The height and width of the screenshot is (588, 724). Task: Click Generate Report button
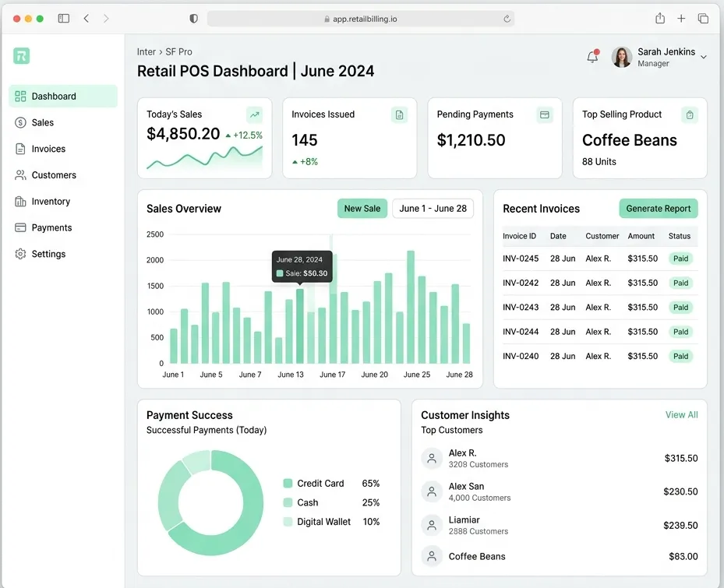click(x=659, y=209)
